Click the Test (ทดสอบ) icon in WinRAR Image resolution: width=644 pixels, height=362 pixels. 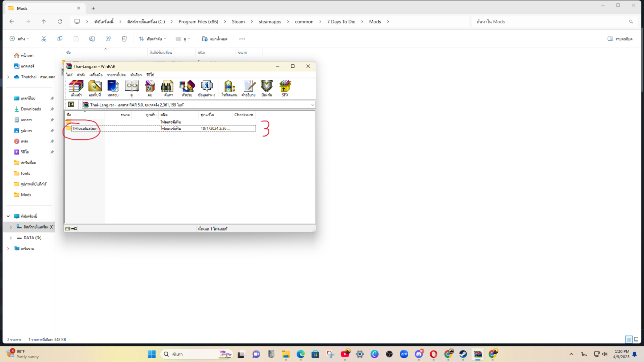click(x=113, y=88)
